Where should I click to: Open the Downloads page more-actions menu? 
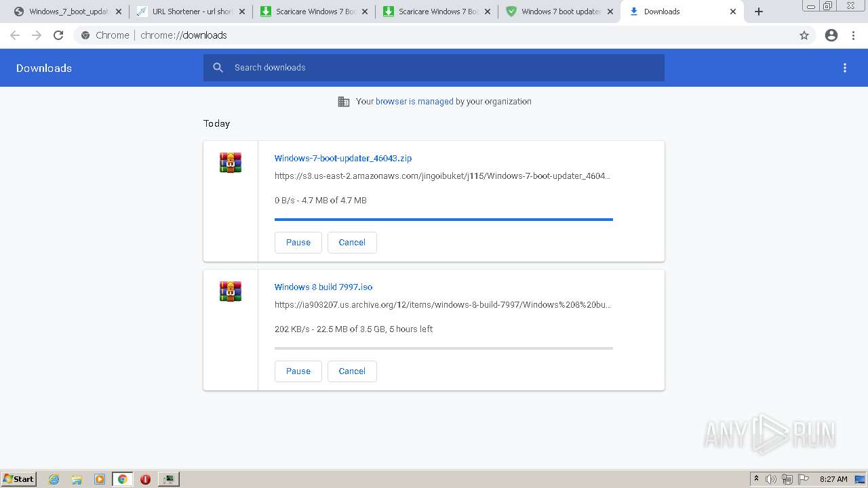pyautogui.click(x=845, y=68)
